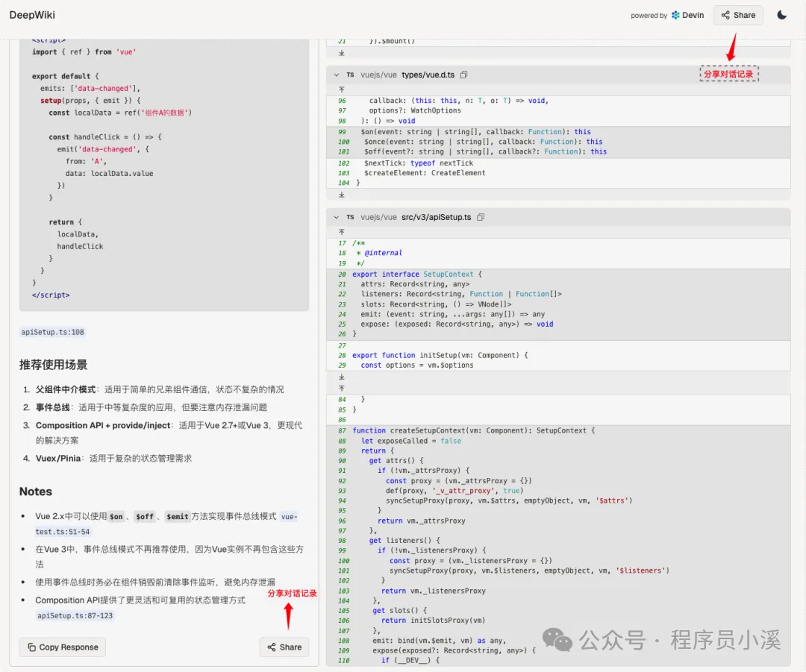The width and height of the screenshot is (806, 672).
Task: Click the Devin logo icon in the header
Action: point(675,15)
